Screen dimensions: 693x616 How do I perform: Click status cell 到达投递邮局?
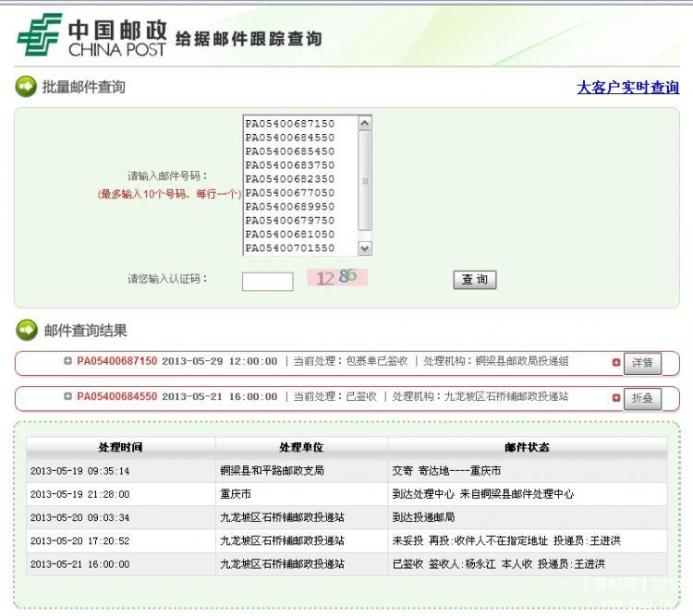[528, 517]
